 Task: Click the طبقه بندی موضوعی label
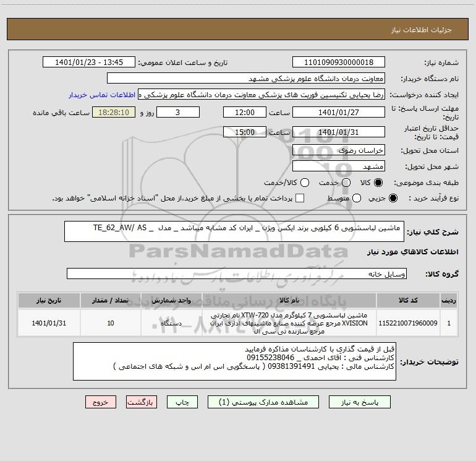click(x=426, y=183)
